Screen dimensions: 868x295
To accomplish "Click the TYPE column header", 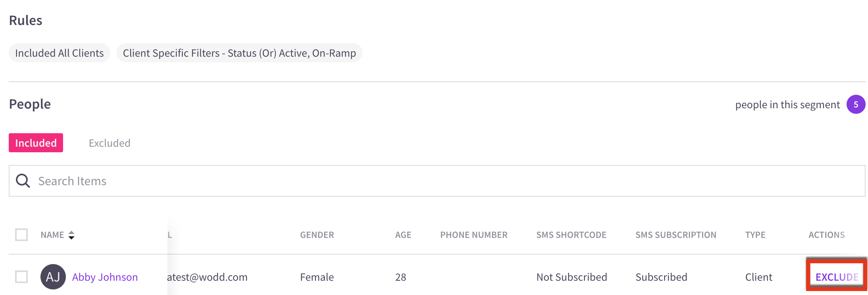I will (x=755, y=235).
